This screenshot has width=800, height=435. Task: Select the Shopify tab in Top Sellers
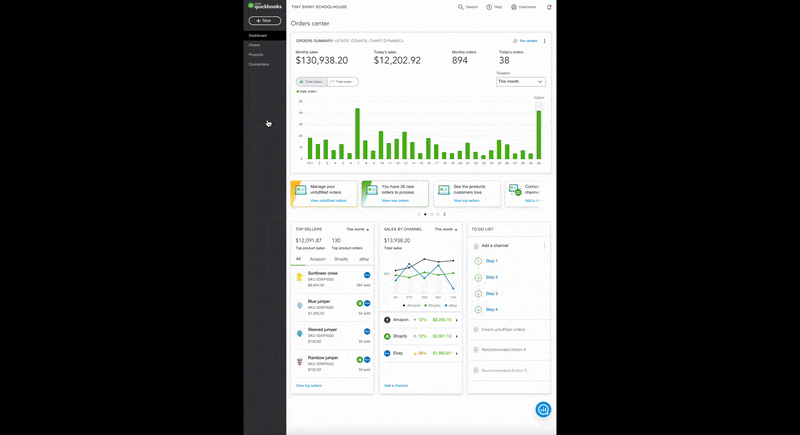[x=341, y=259]
